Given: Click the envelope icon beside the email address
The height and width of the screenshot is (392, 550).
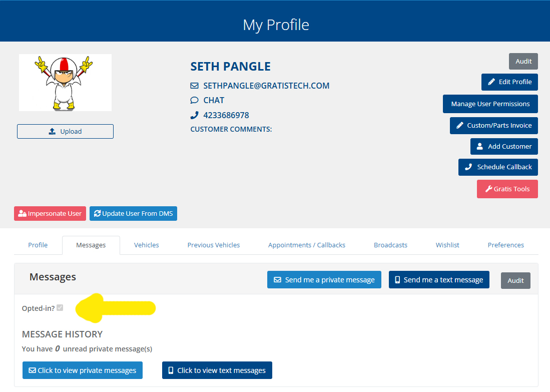Looking at the screenshot, I should tap(195, 86).
